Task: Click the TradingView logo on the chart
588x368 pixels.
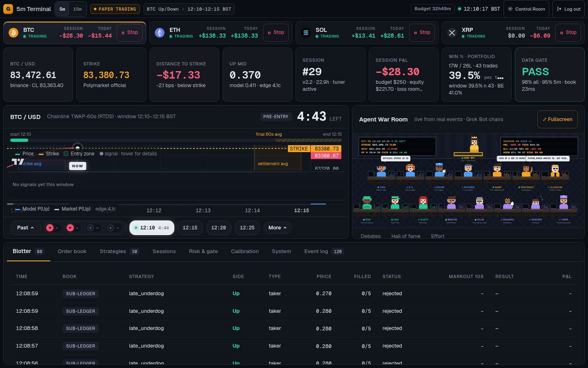Action: [18, 162]
